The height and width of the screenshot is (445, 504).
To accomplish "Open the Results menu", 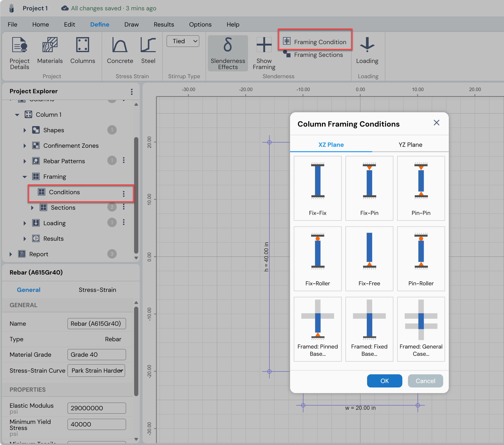I will (x=164, y=24).
